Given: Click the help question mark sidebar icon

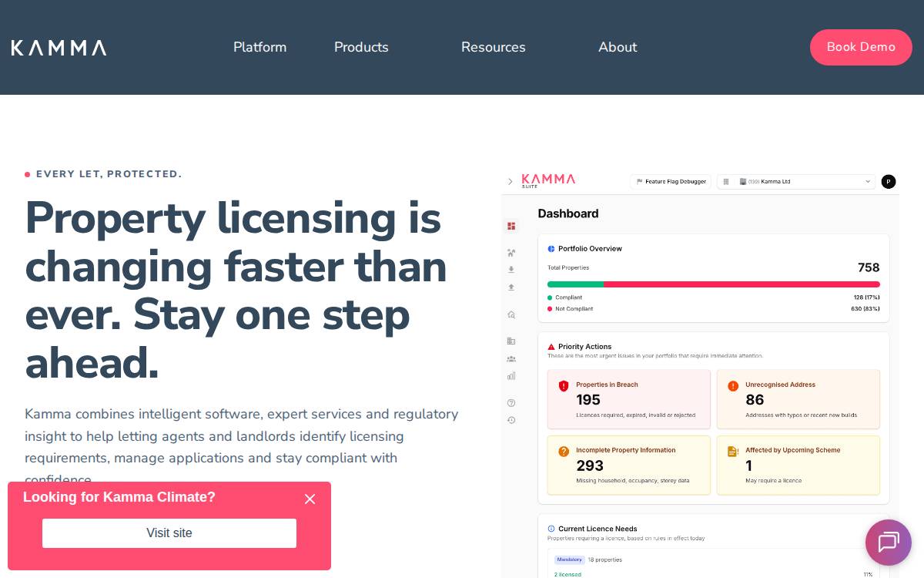Looking at the screenshot, I should click(511, 402).
